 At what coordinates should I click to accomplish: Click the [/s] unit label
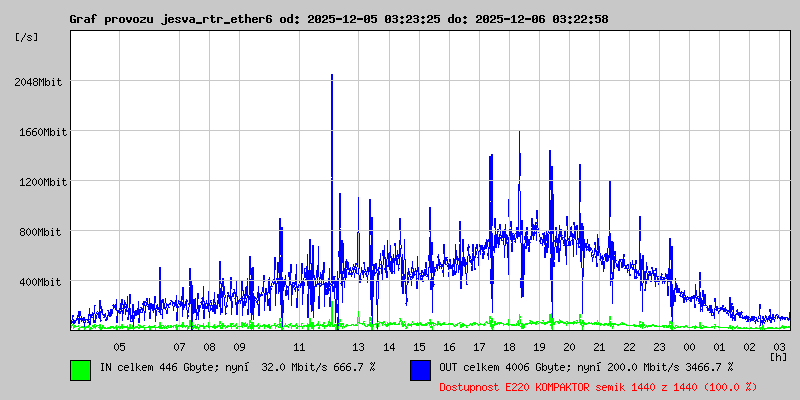27,37
